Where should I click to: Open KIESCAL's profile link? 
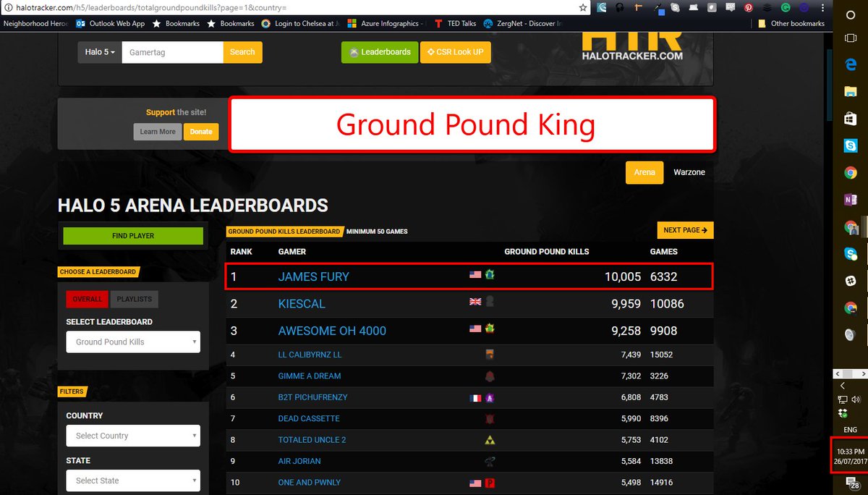[x=302, y=303]
